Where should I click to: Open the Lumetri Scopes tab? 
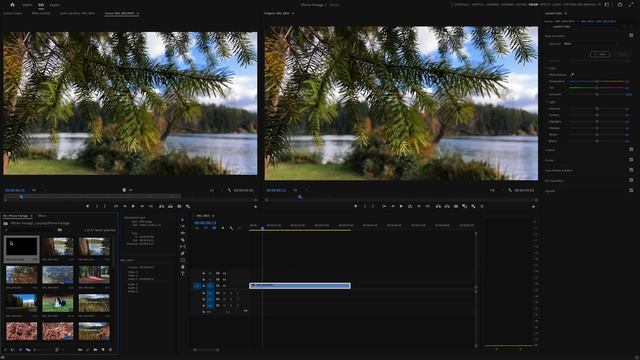13,13
